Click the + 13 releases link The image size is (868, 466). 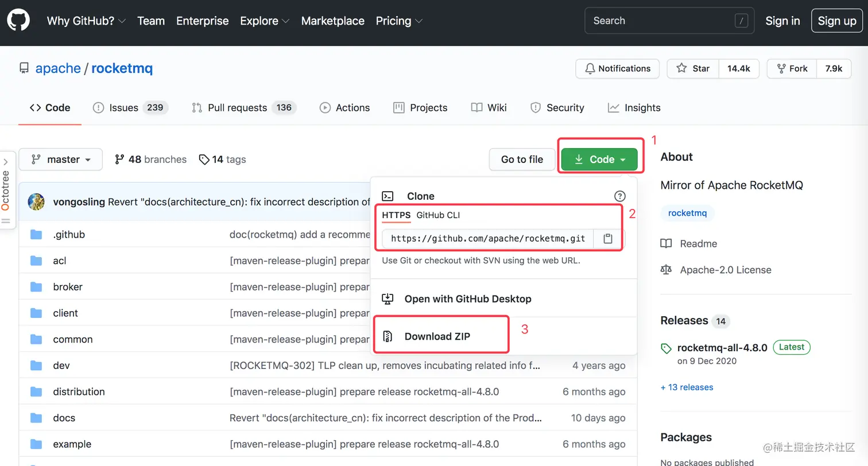[x=687, y=387]
